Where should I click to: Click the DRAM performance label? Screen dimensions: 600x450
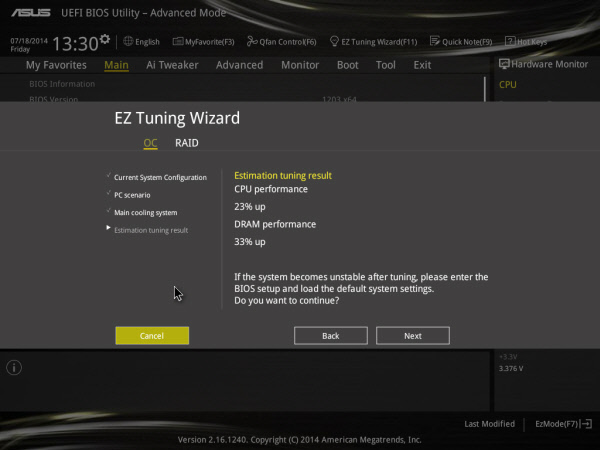[x=275, y=224]
